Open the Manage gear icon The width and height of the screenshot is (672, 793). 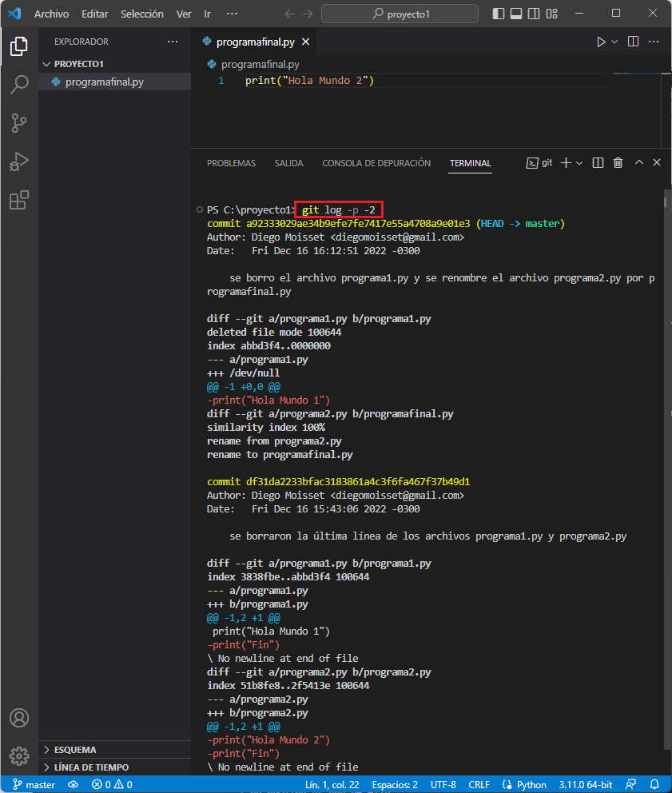(x=18, y=755)
